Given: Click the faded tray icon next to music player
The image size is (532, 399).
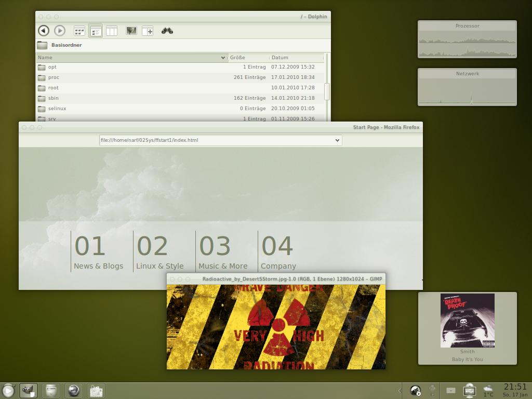Looking at the screenshot, I should pyautogui.click(x=432, y=391).
